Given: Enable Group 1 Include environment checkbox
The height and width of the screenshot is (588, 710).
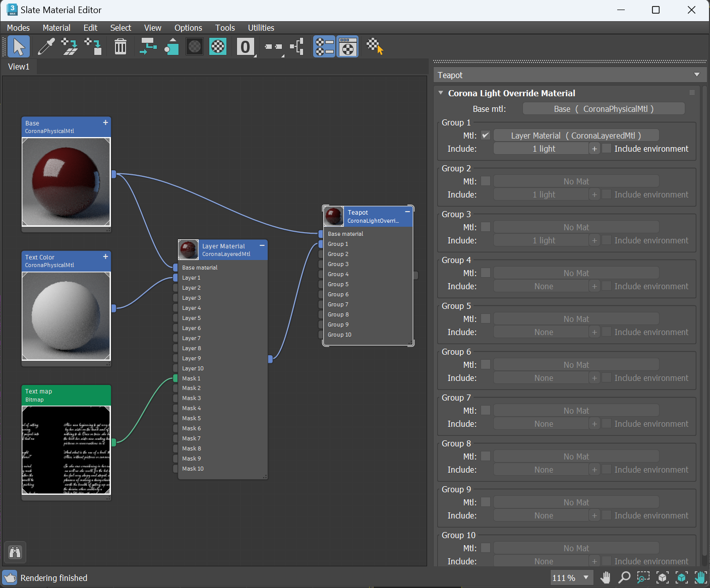Looking at the screenshot, I should tap(607, 149).
